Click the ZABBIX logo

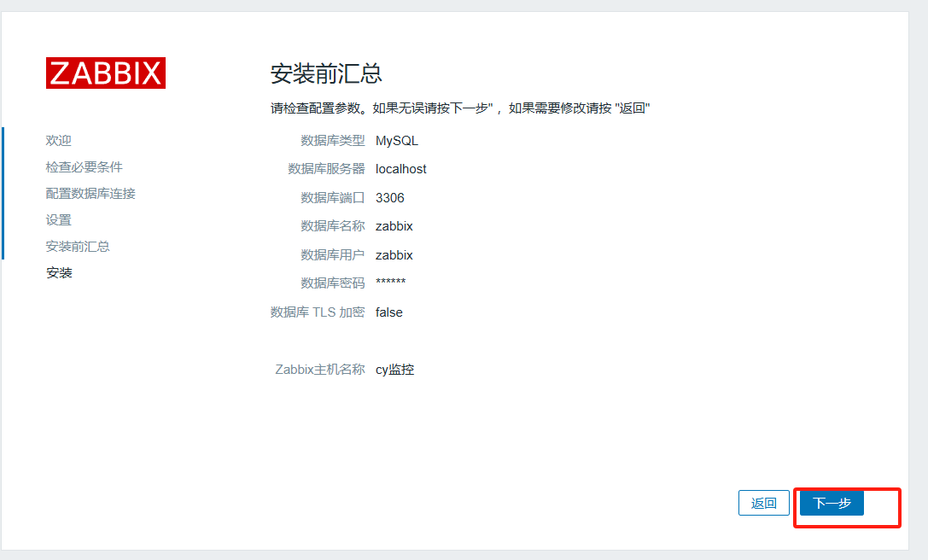106,73
